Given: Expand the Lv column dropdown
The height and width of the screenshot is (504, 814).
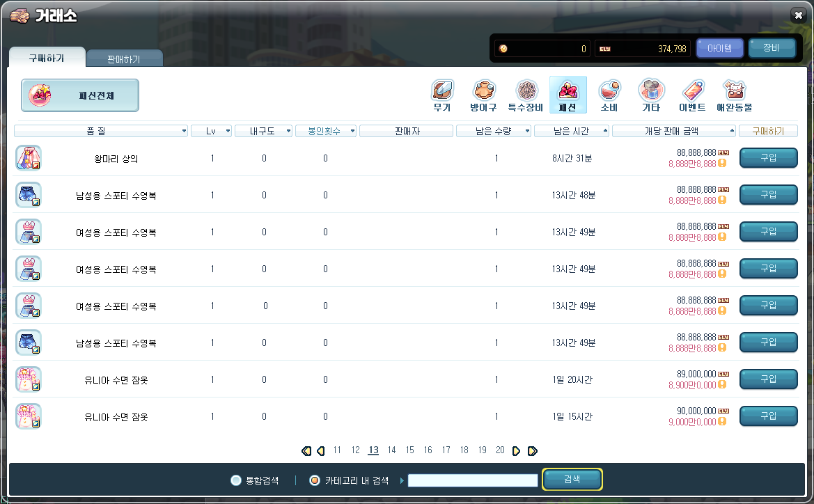Looking at the screenshot, I should pos(211,131).
